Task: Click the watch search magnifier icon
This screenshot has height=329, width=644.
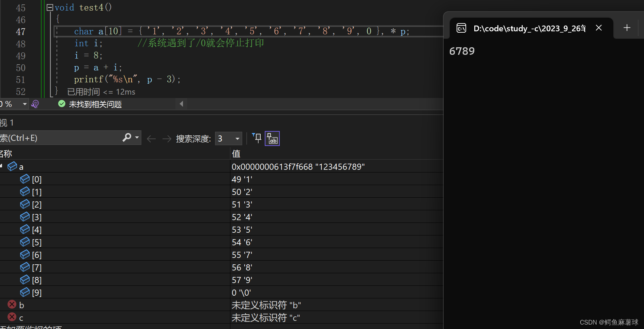Action: pyautogui.click(x=127, y=137)
